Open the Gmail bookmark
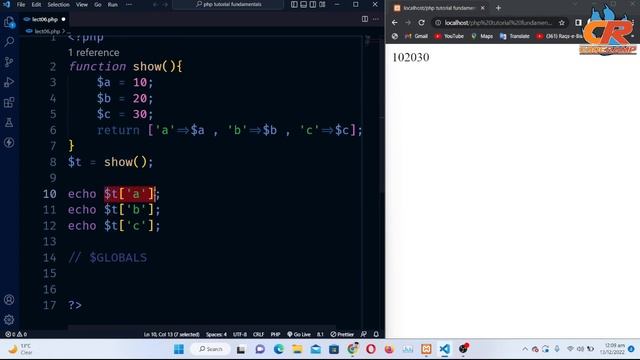The image size is (640, 360). (x=416, y=36)
